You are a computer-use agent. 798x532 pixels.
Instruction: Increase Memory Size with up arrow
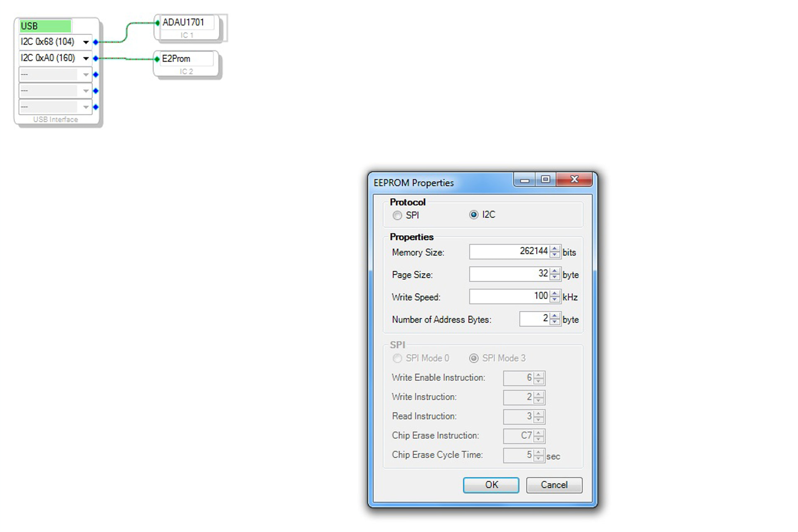point(554,249)
